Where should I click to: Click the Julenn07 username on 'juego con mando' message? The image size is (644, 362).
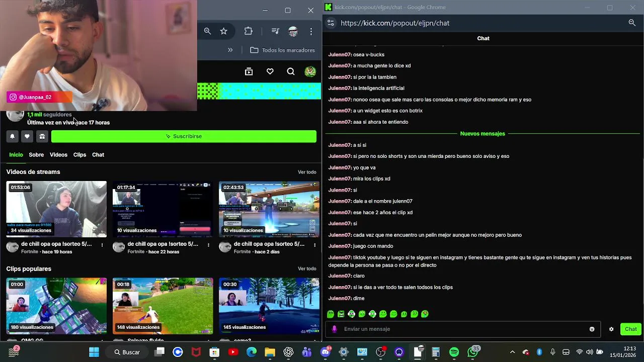coord(340,246)
